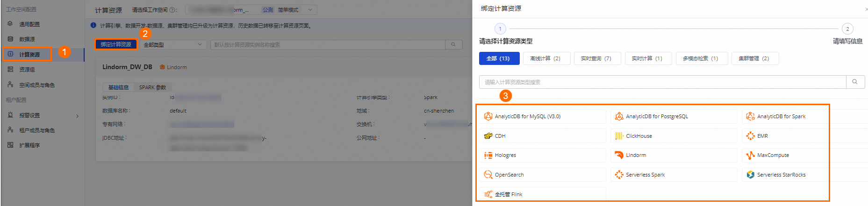This screenshot has height=206, width=868.
Task: Open 通用配置 in the sidebar
Action: coord(29,24)
